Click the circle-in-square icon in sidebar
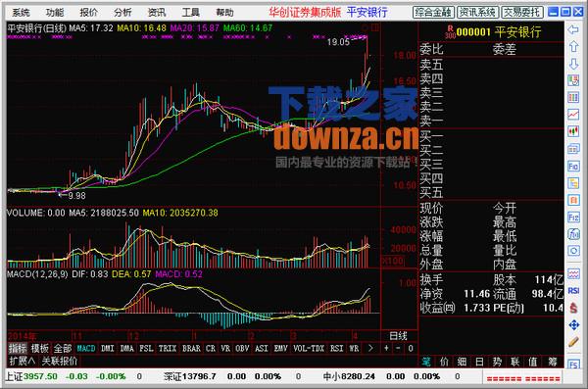588x389 pixels. 573,251
